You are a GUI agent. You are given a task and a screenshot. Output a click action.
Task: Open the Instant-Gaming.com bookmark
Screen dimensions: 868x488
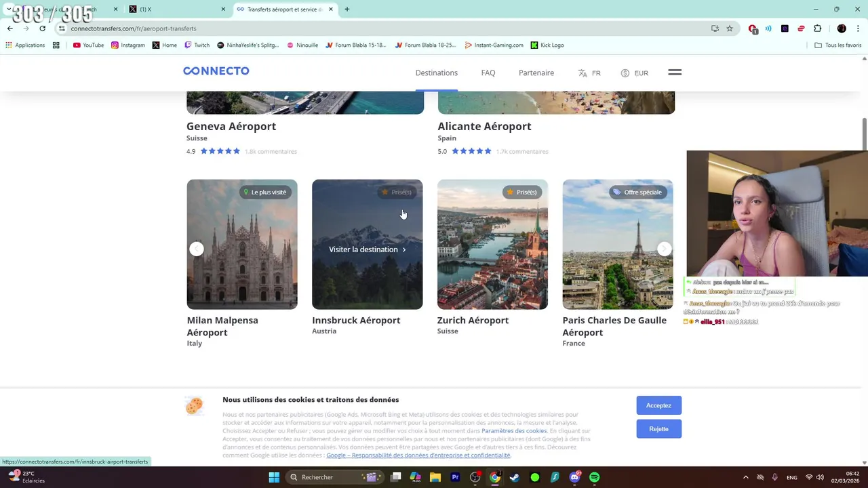[x=494, y=45]
